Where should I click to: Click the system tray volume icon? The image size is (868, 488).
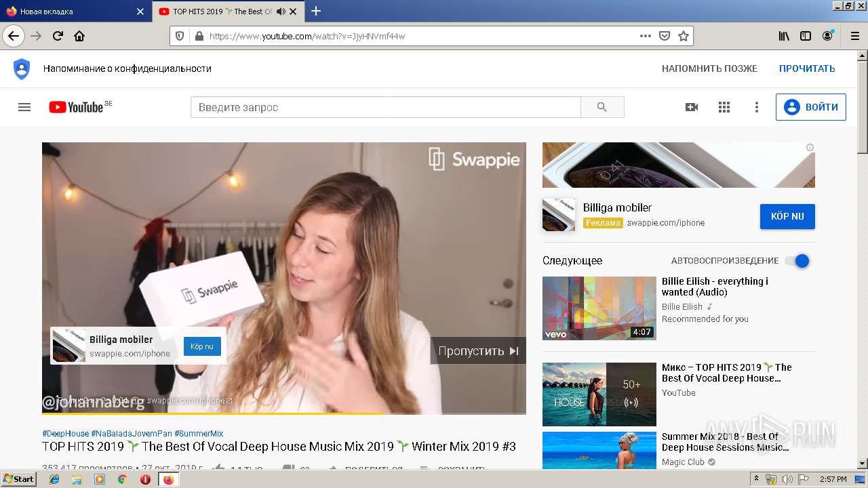(787, 479)
